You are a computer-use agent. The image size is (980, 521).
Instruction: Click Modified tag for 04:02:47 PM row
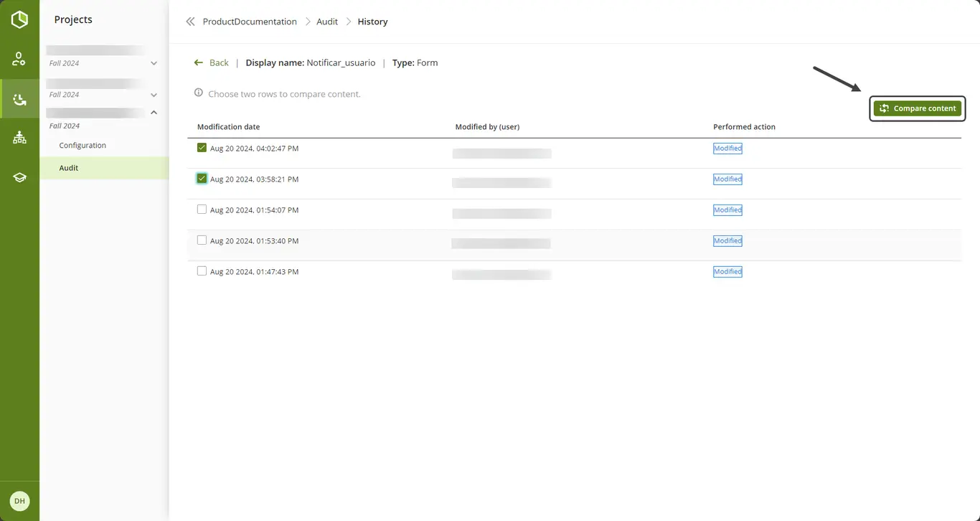coord(727,149)
